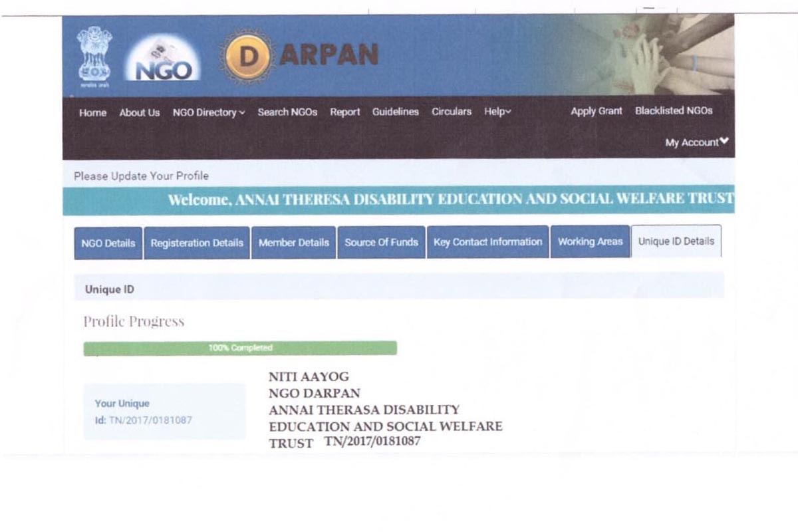Image resolution: width=798 pixels, height=532 pixels.
Task: Open Search NGOs
Action: 287,112
